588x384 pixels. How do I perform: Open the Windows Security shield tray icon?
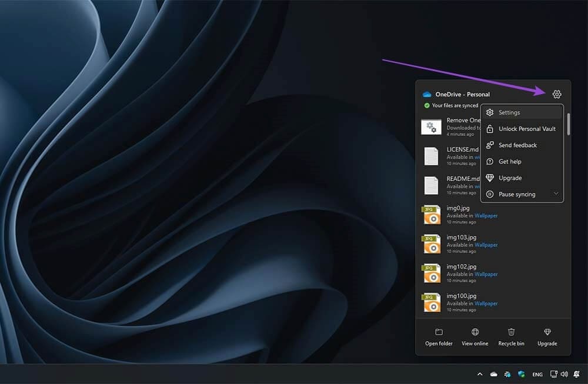point(521,374)
